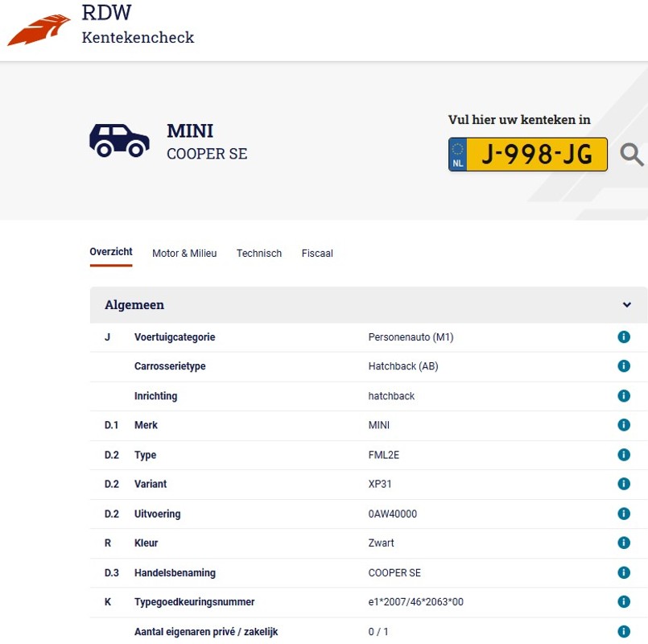Click the RDW orange feather logo
Image resolution: width=648 pixels, height=644 pixels.
click(x=39, y=30)
